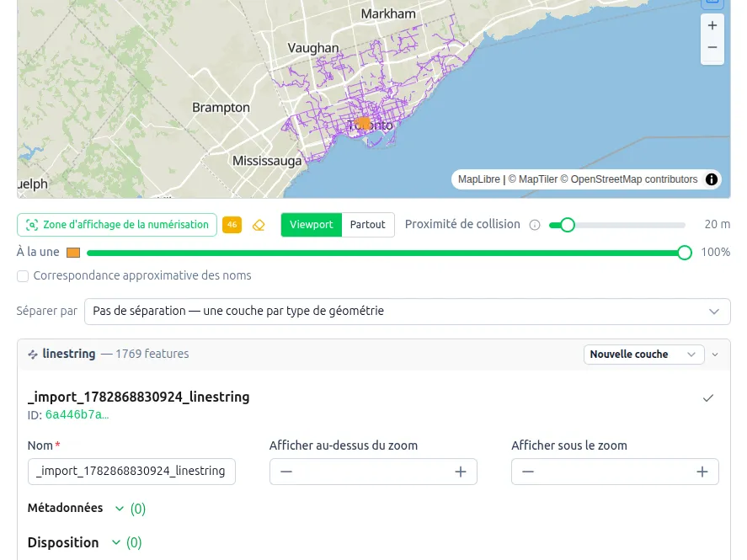Zoom in on the map
The width and height of the screenshot is (747, 560).
coord(712,26)
